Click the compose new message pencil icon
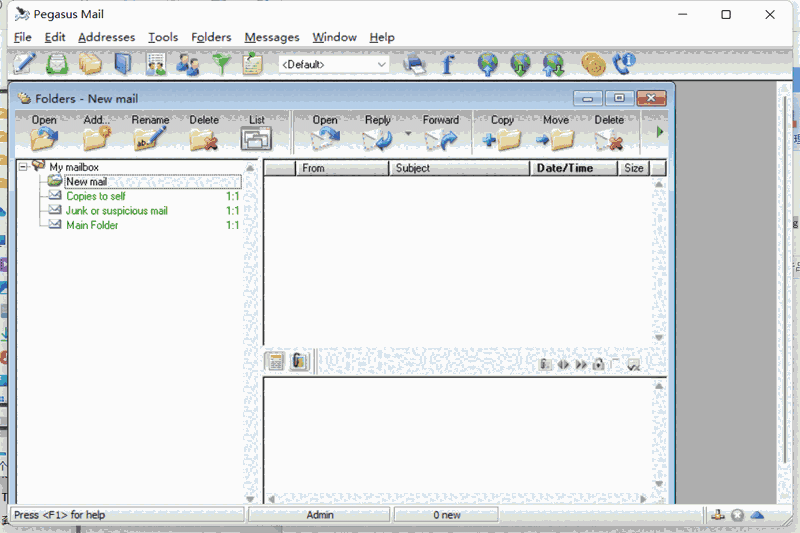800x533 pixels. tap(24, 65)
